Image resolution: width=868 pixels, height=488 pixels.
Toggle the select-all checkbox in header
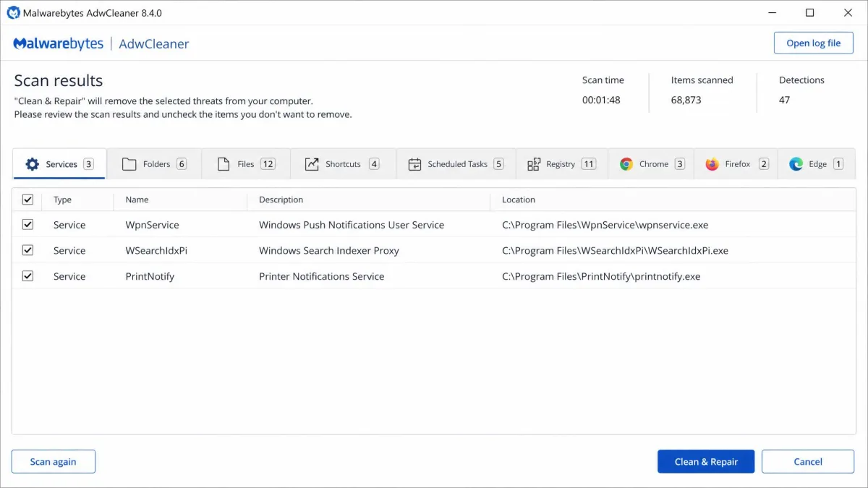(x=27, y=200)
